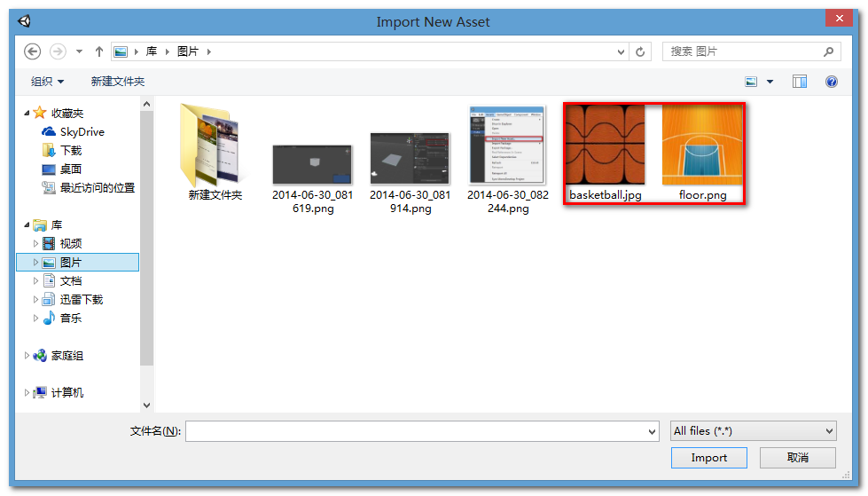This screenshot has height=496, width=868.
Task: Click the Import button
Action: pos(709,458)
